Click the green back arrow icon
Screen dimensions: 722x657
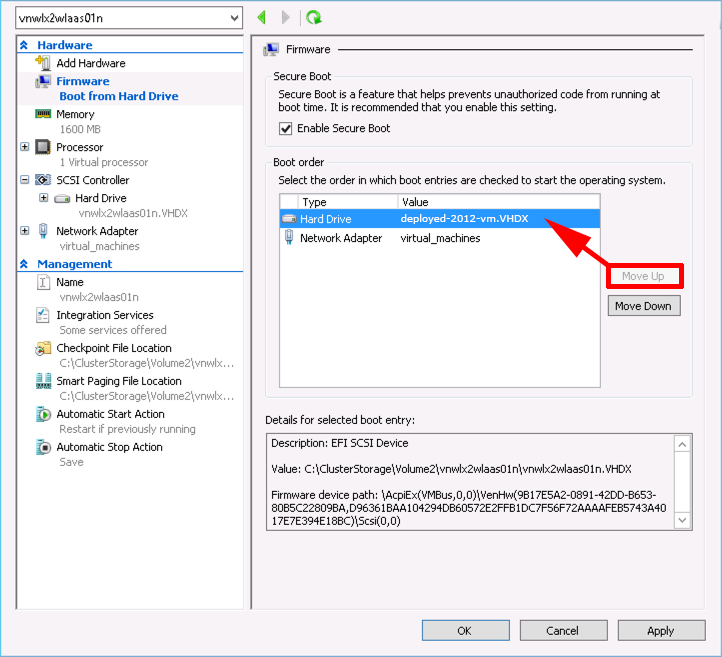pyautogui.click(x=262, y=17)
